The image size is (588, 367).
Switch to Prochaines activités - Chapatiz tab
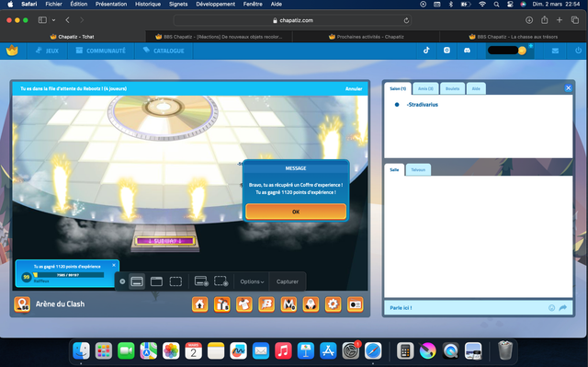366,37
